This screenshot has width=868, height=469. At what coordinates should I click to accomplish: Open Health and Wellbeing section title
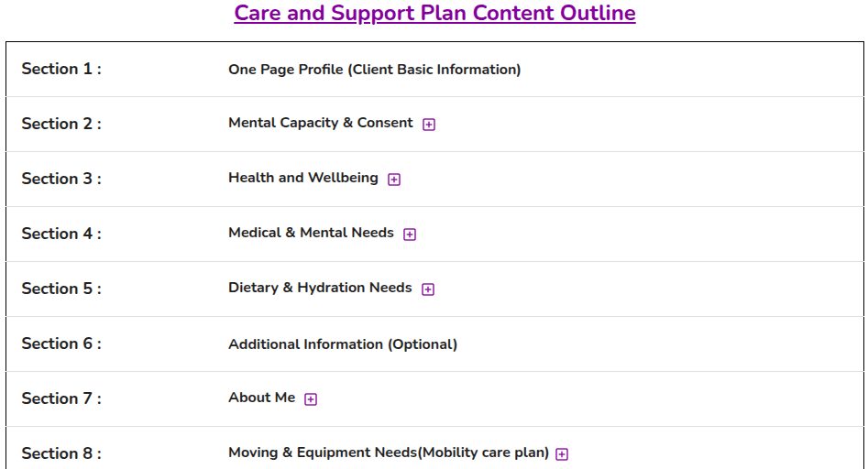(x=303, y=178)
